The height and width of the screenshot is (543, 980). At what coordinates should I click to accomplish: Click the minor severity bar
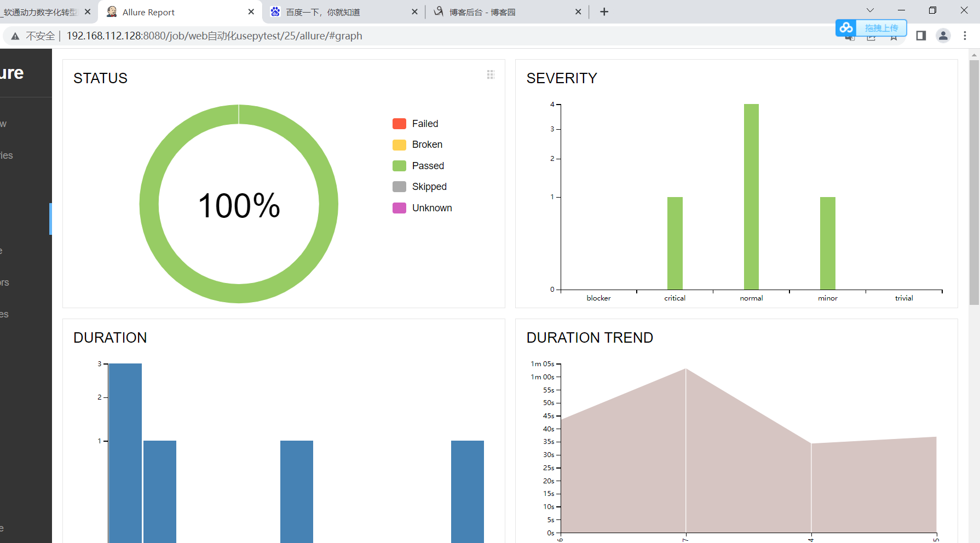click(x=828, y=243)
